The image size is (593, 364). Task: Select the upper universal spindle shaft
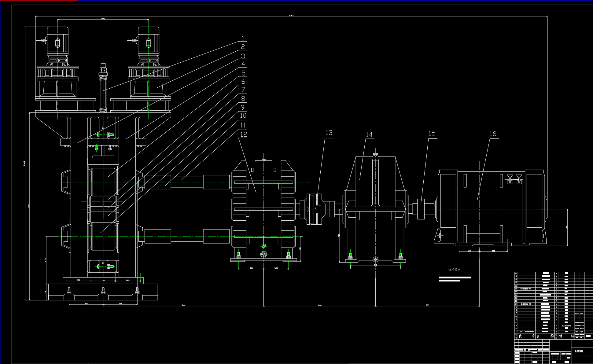point(186,182)
